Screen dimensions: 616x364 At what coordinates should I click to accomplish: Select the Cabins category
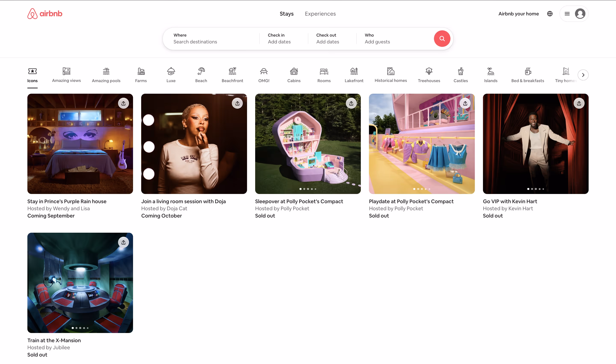(x=294, y=75)
